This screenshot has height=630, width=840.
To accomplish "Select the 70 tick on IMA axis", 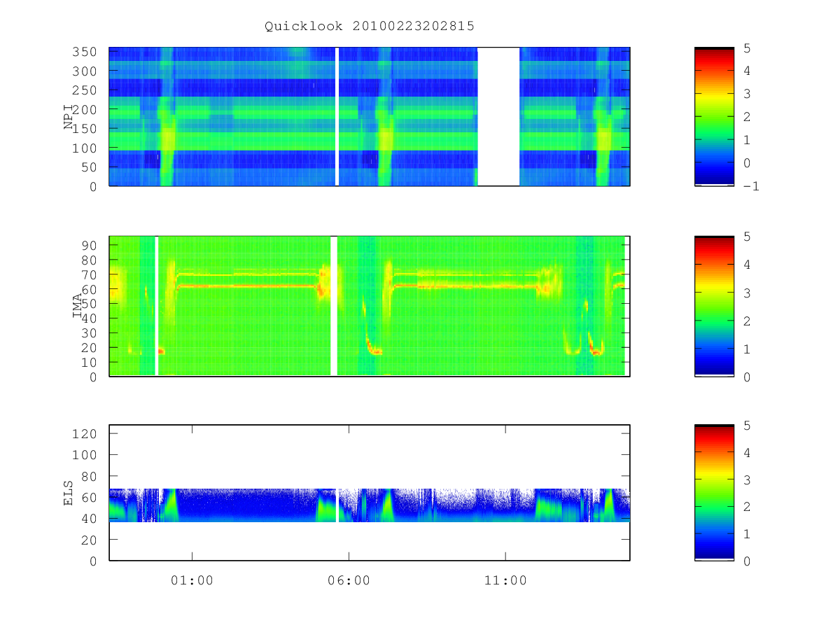I will [90, 274].
